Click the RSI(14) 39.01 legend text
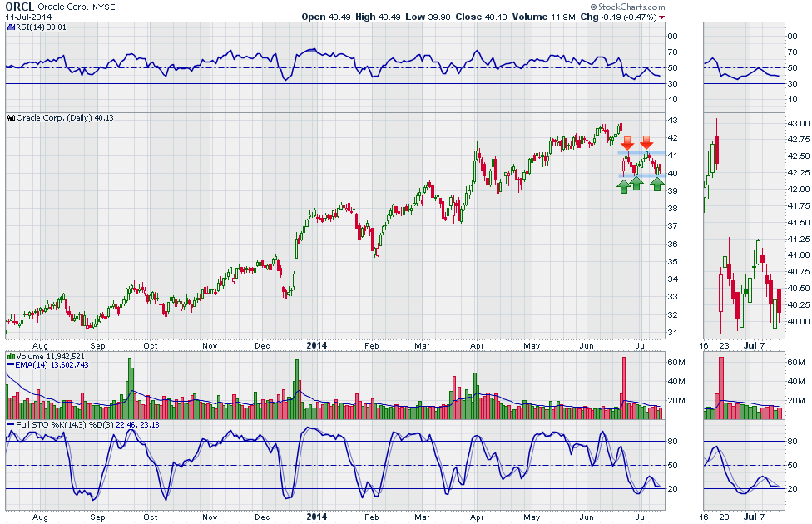Image resolution: width=812 pixels, height=524 pixels. 41,27
